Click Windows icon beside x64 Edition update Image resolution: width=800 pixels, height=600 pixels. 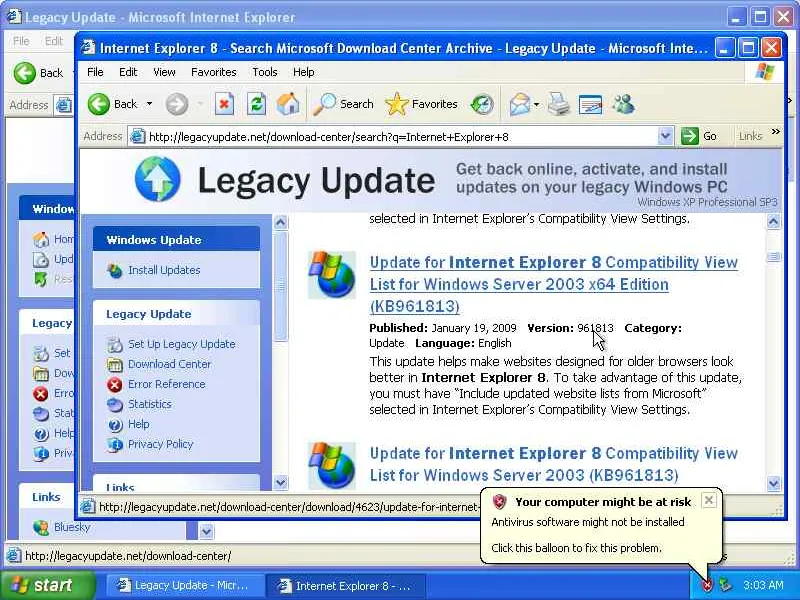point(332,274)
